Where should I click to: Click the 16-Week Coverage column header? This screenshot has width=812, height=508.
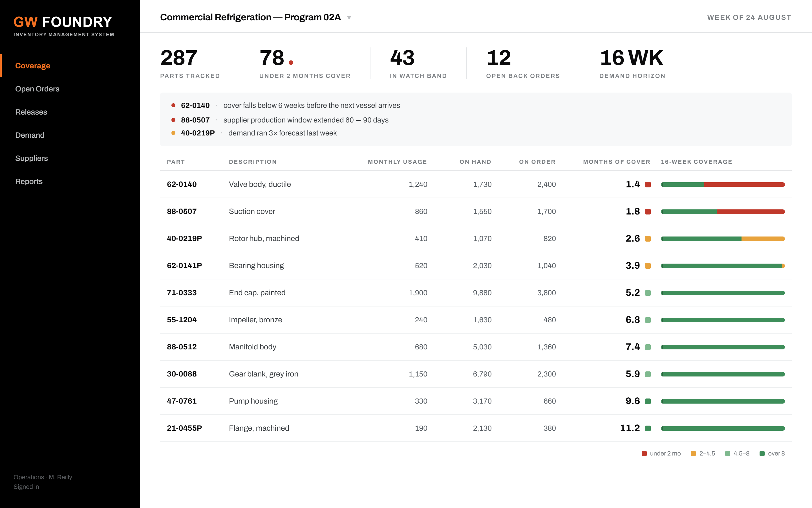[x=697, y=162]
